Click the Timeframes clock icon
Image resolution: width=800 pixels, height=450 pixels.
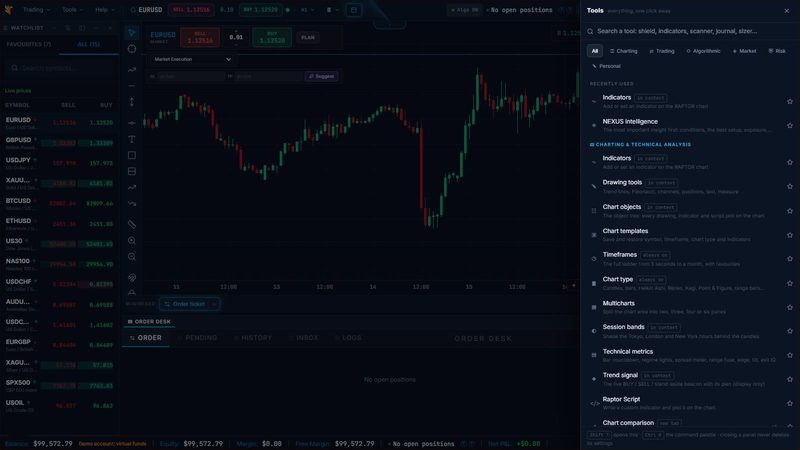[594, 259]
